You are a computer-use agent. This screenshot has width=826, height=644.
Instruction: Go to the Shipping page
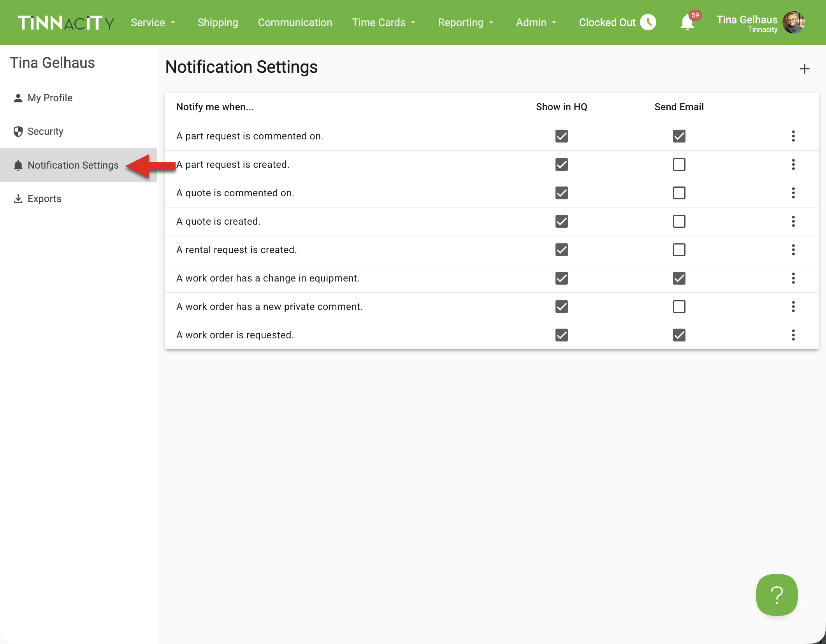[218, 23]
